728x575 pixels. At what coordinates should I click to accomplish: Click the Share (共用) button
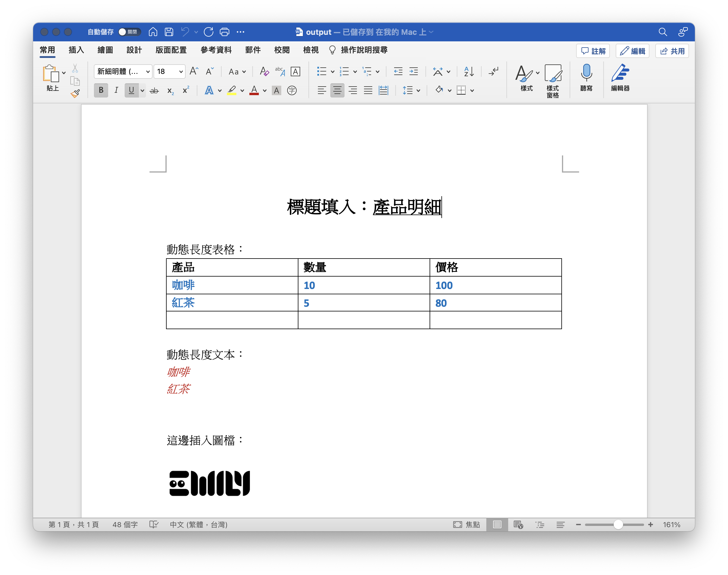(672, 51)
